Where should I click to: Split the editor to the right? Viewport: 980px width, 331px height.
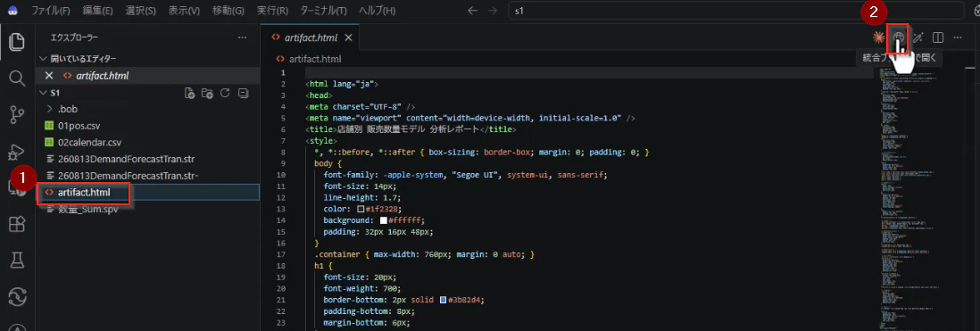coord(937,37)
